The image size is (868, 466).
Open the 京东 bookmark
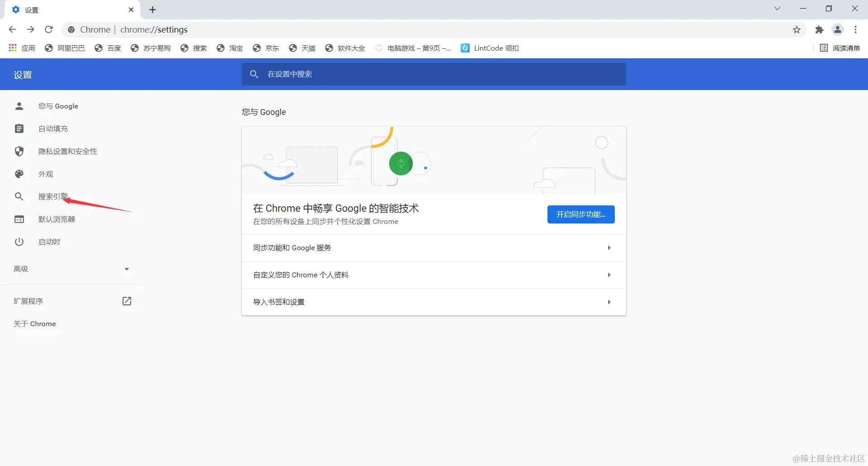[266, 48]
